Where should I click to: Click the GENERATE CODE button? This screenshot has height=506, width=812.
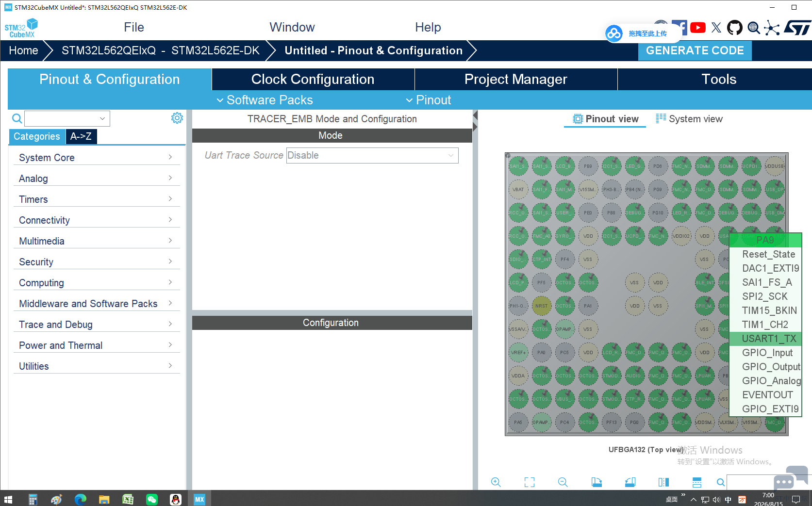[x=695, y=50]
